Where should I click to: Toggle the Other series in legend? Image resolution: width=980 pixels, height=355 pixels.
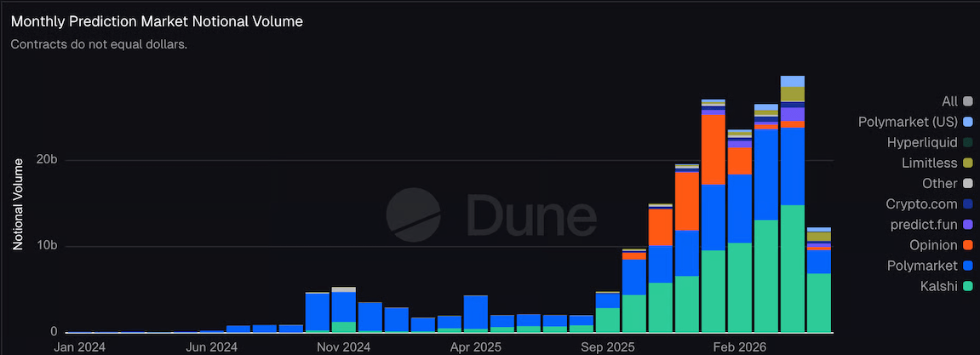tap(947, 184)
